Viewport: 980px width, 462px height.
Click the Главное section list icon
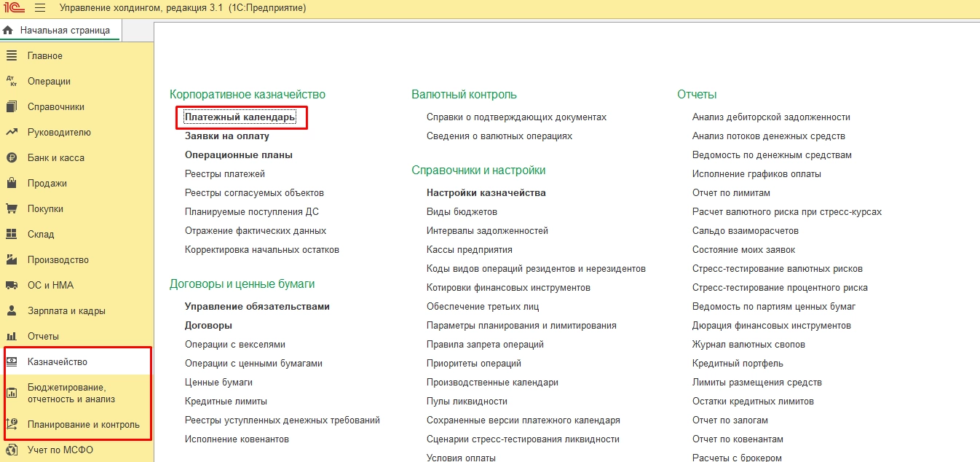12,56
